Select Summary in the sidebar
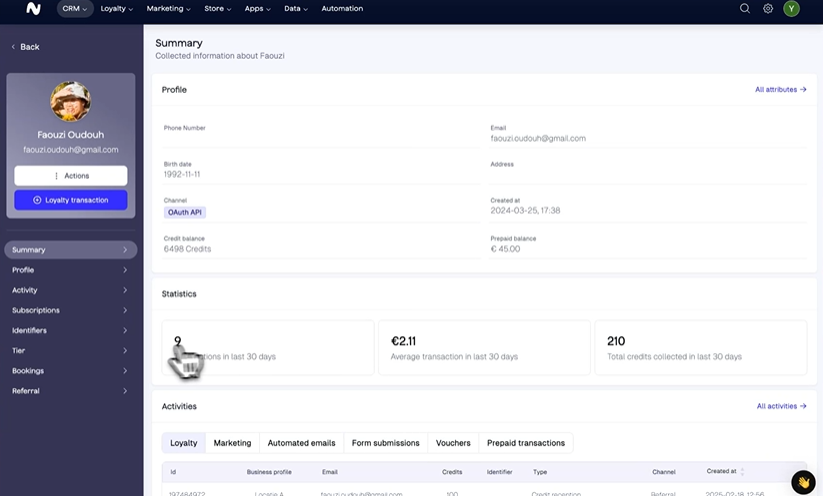The height and width of the screenshot is (496, 823). tap(71, 250)
